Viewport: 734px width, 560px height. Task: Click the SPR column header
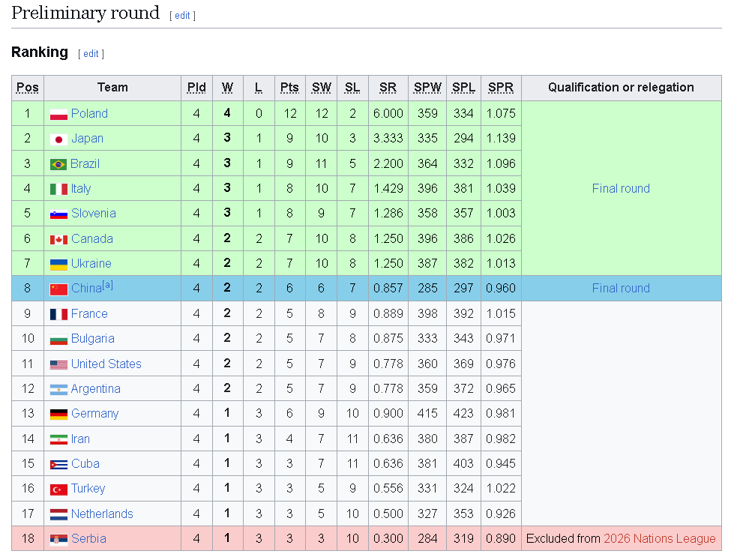tap(501, 88)
